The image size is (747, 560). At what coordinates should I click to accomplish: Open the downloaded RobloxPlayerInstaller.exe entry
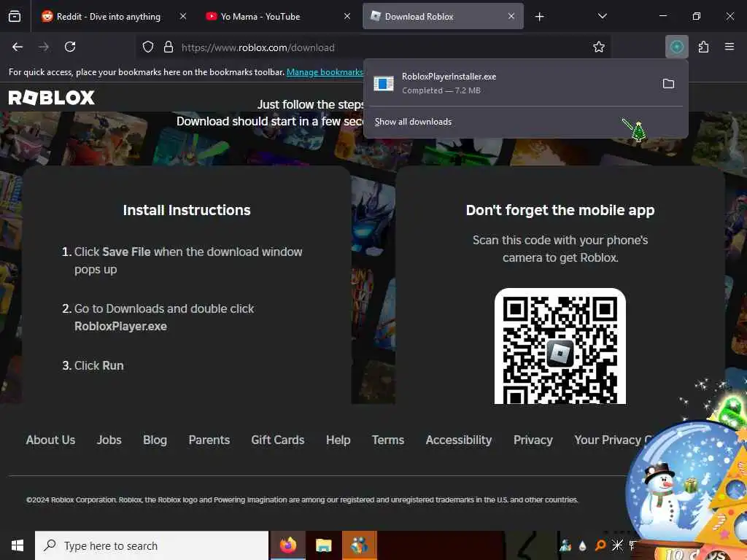tap(512, 83)
